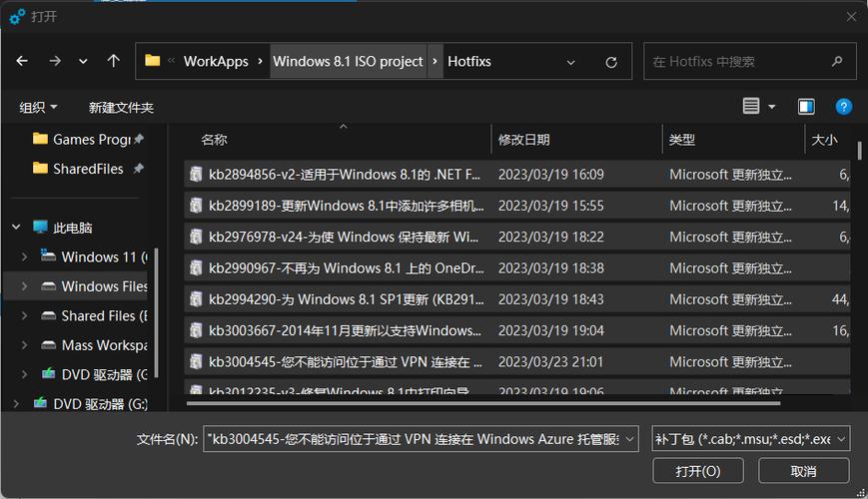868x499 pixels.
Task: Toggle the preview pane icon
Action: (806, 106)
